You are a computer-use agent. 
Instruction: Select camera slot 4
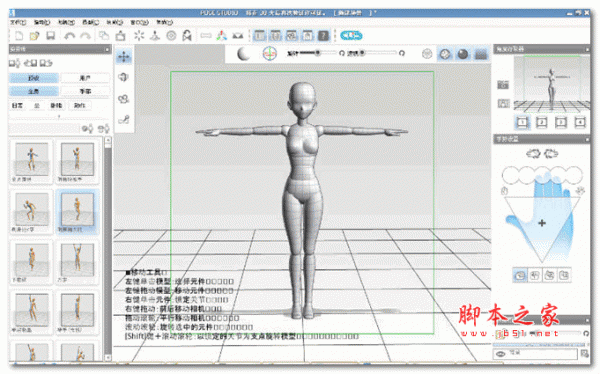580,122
